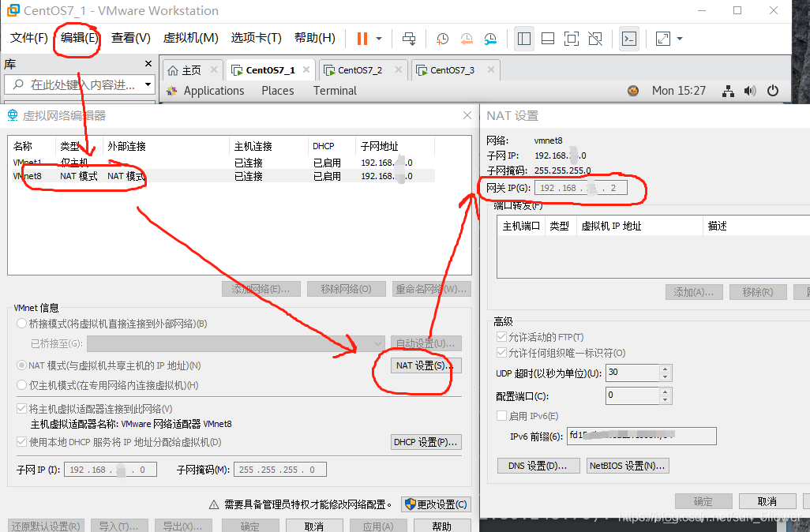Click 取消 in the NAT settings dialog

[x=767, y=501]
